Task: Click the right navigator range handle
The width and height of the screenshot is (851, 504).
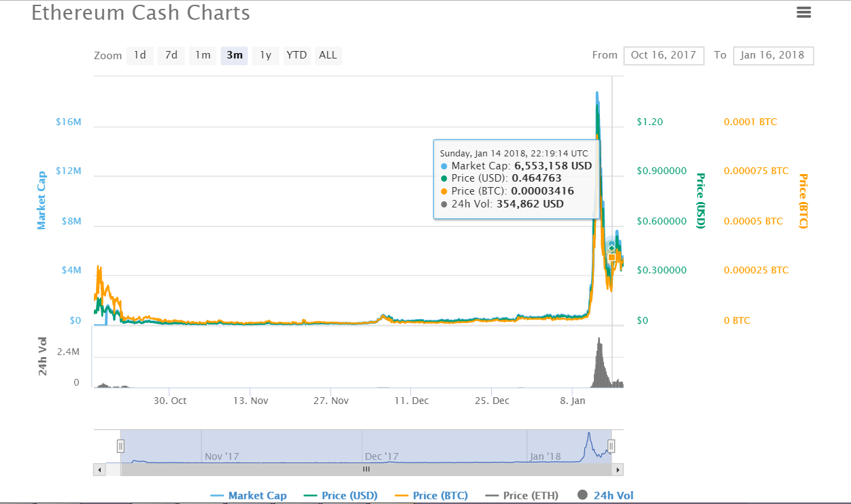Action: pos(612,446)
